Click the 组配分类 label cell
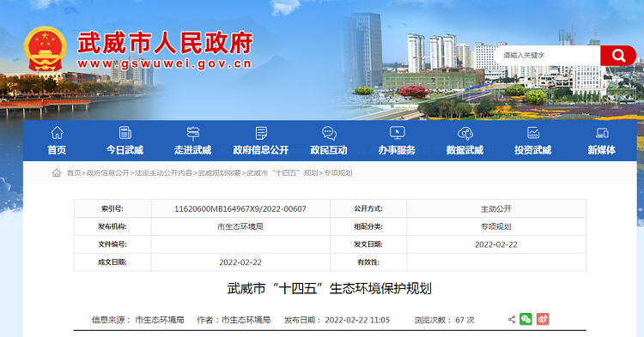This screenshot has height=337, width=644. point(368,226)
